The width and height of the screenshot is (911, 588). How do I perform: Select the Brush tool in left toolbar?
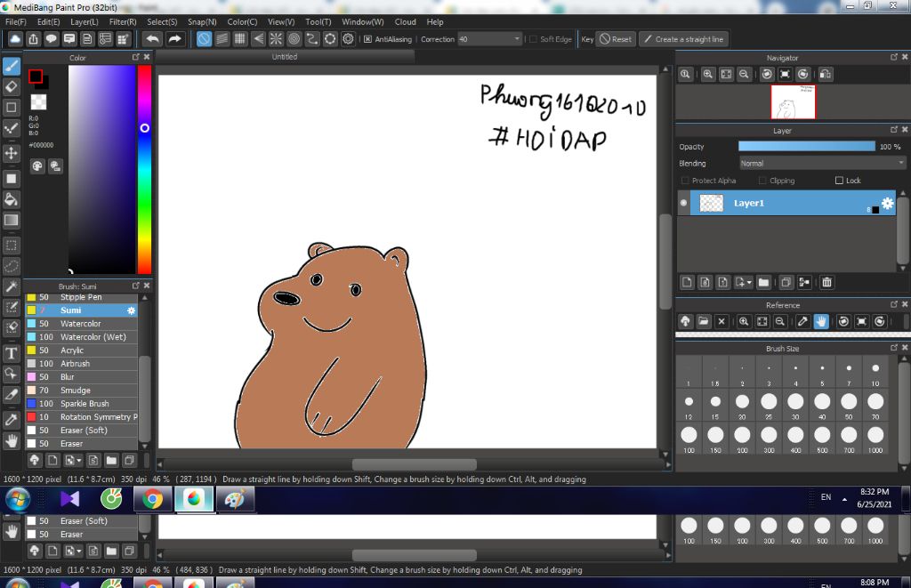(x=11, y=66)
